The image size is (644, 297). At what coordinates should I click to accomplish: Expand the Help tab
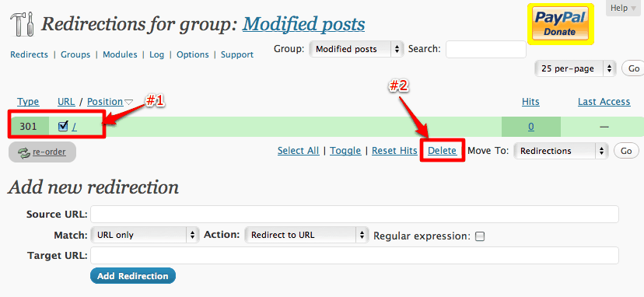click(623, 9)
